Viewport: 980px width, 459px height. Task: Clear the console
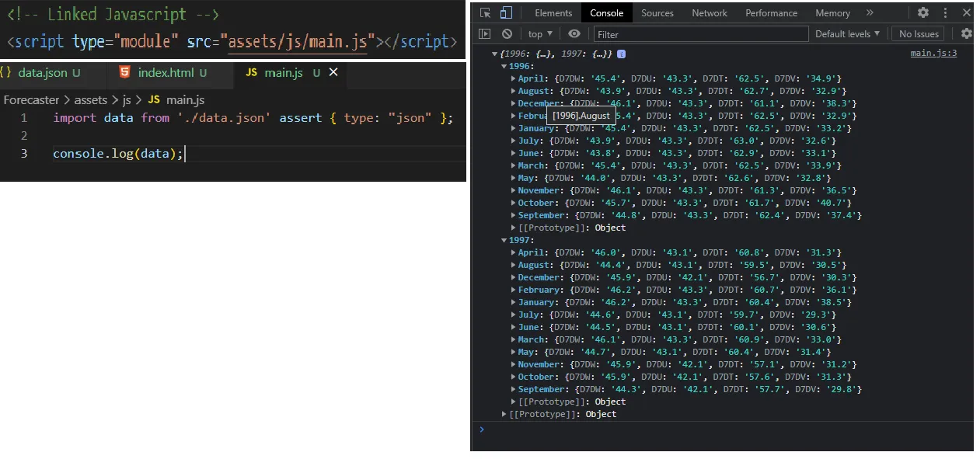[507, 33]
